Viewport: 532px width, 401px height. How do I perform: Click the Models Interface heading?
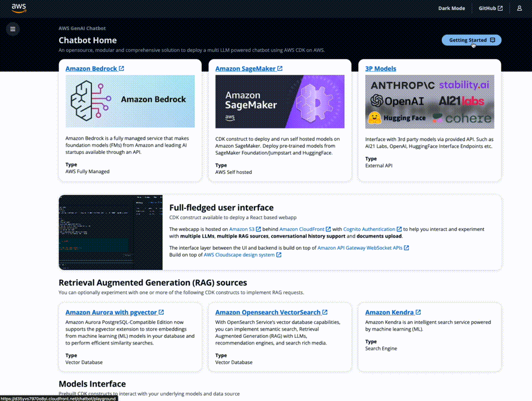(x=93, y=384)
